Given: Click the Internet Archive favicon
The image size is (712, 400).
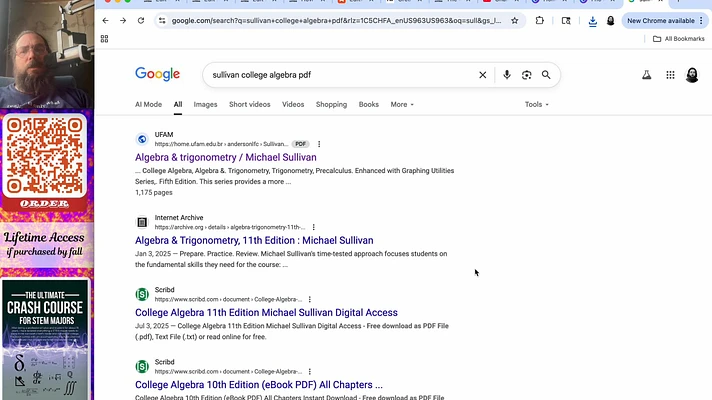Looking at the screenshot, I should pos(142,222).
